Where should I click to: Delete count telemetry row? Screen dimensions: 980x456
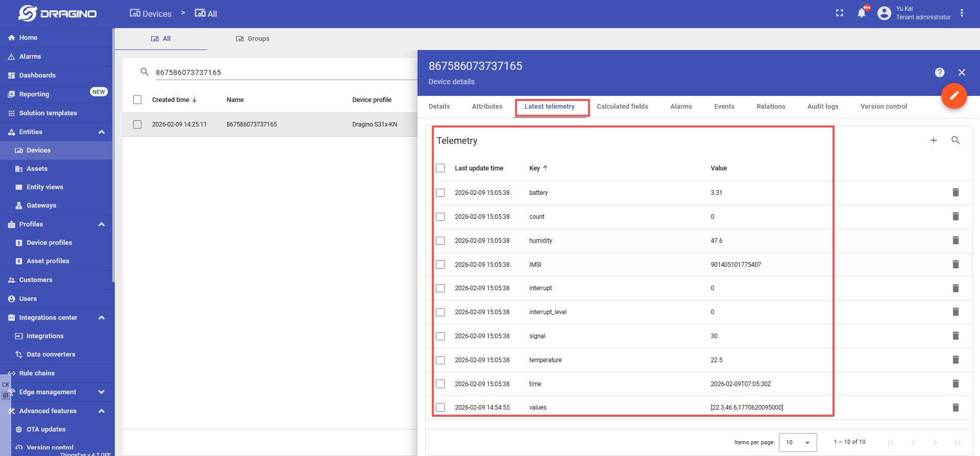(955, 216)
